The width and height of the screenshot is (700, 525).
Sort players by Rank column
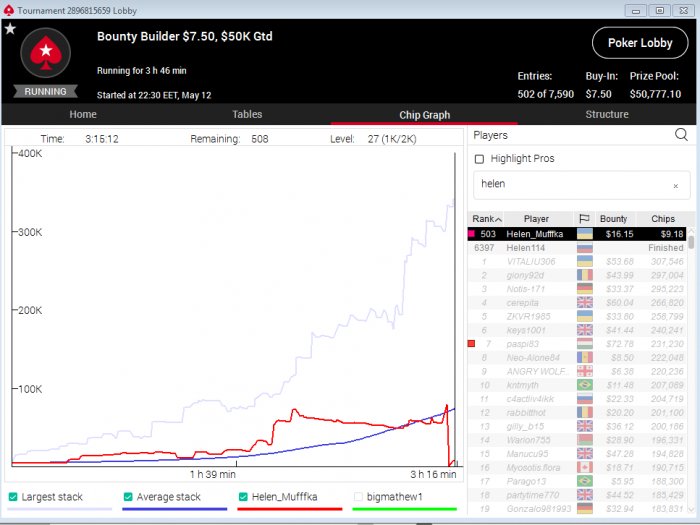pyautogui.click(x=486, y=219)
